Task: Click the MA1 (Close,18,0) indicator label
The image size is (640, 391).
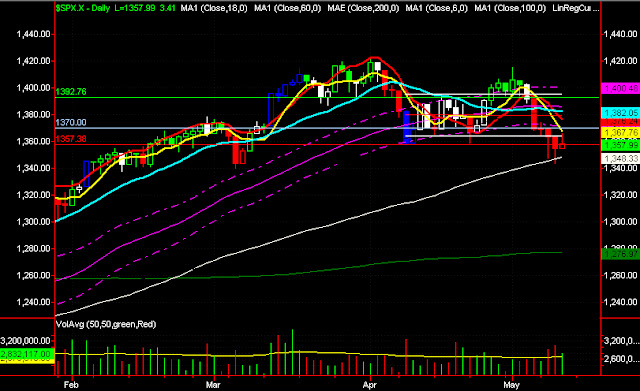Action: [x=214, y=8]
